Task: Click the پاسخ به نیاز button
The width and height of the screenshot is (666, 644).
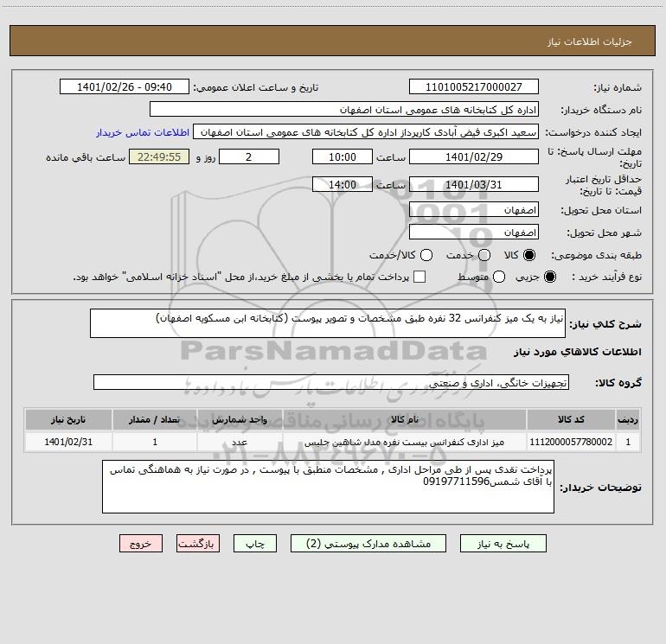Action: (503, 544)
